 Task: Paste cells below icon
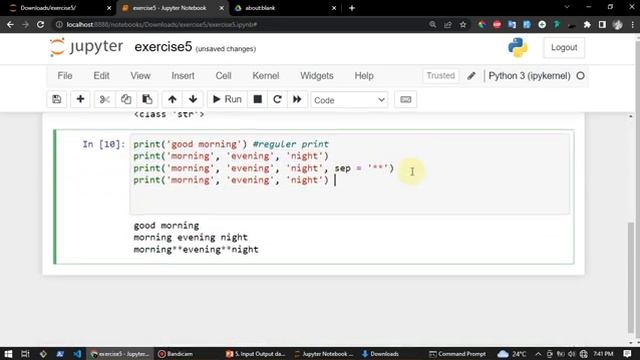click(147, 100)
